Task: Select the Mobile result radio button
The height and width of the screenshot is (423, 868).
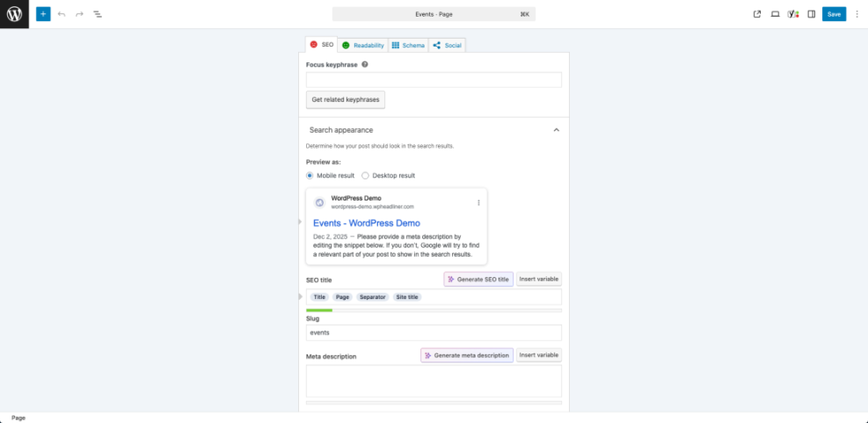Action: tap(310, 176)
